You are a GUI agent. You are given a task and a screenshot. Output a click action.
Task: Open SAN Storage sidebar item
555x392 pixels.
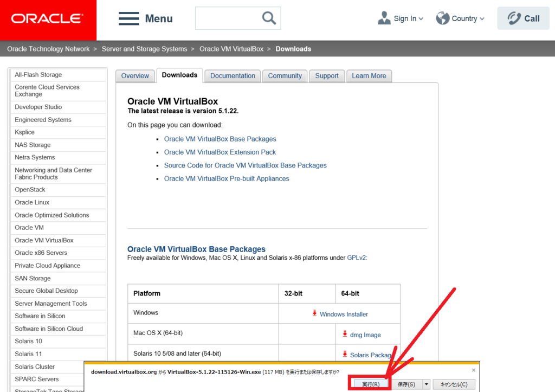(33, 278)
